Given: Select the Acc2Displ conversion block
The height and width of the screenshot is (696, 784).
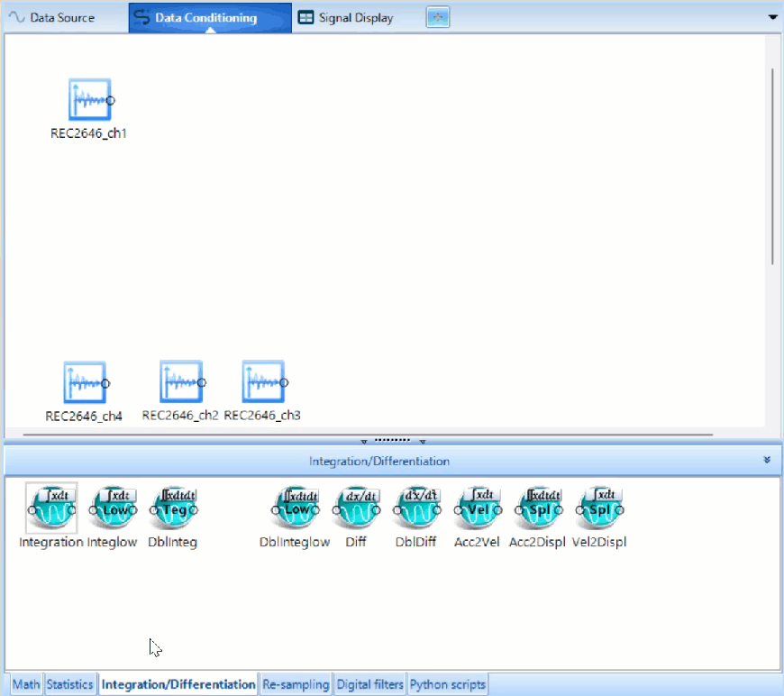Looking at the screenshot, I should pos(538,509).
